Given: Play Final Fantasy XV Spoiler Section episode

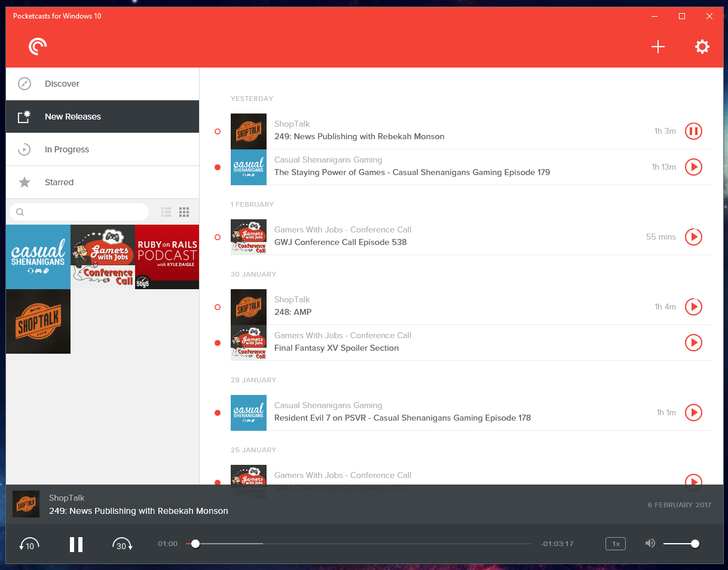Looking at the screenshot, I should point(693,342).
